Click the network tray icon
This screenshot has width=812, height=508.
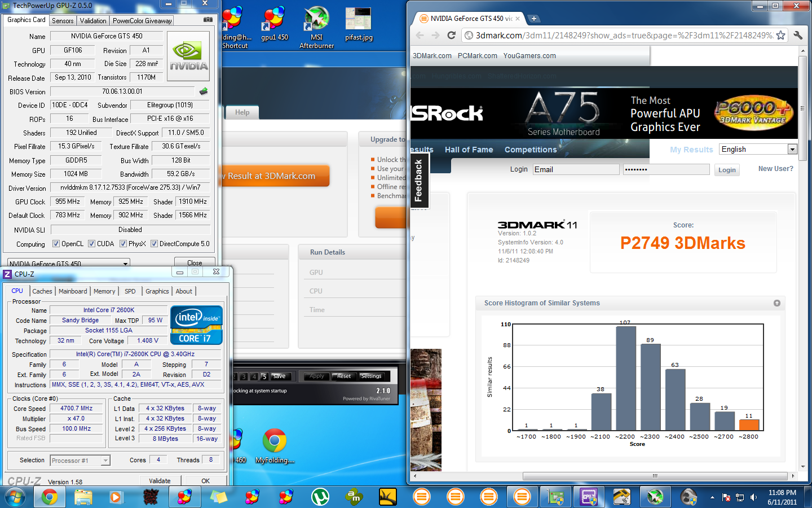739,497
